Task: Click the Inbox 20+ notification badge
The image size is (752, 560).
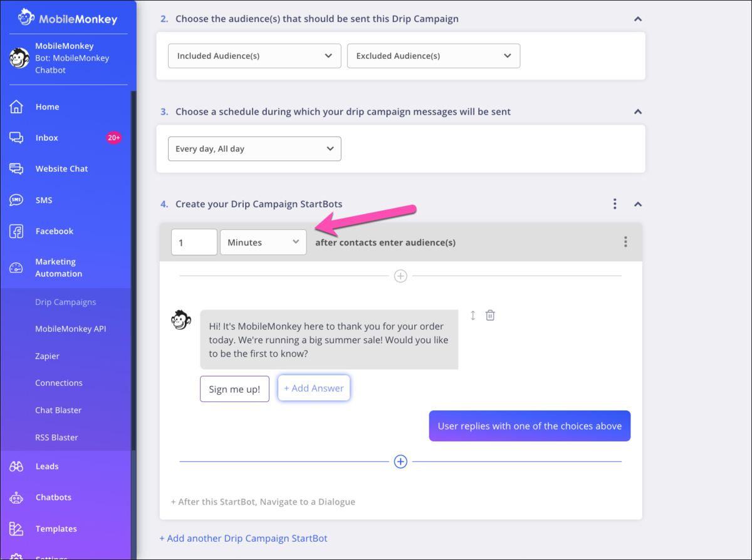Action: tap(113, 138)
